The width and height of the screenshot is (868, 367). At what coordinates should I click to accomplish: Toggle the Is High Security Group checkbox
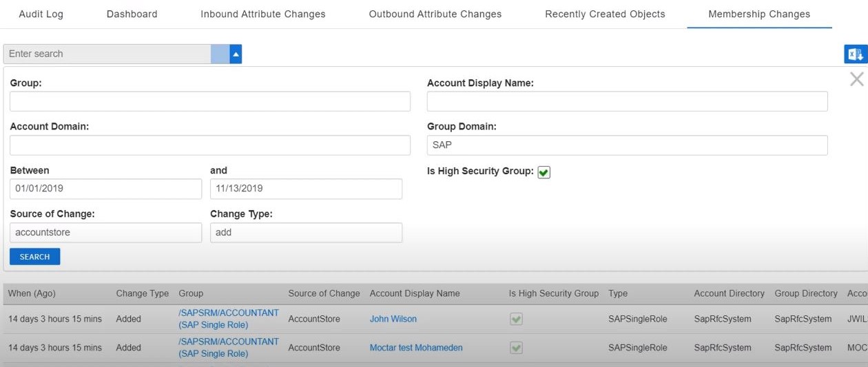click(544, 172)
